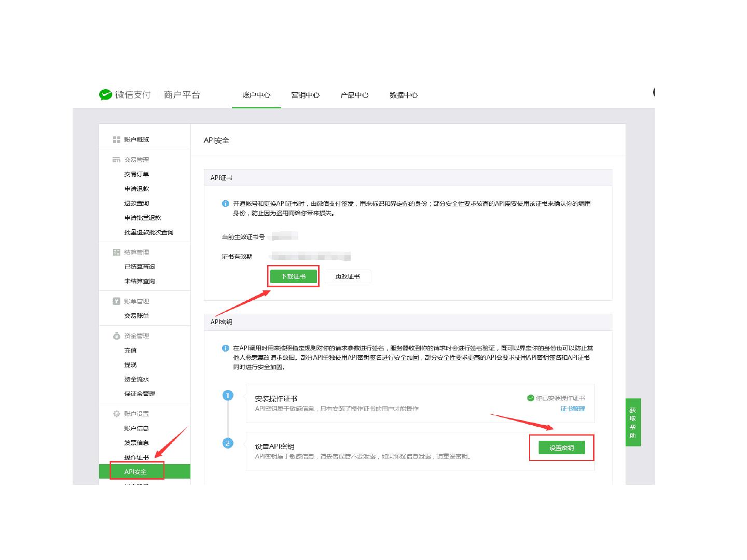Click the 交易管理 section header
The image size is (747, 560).
tap(136, 160)
